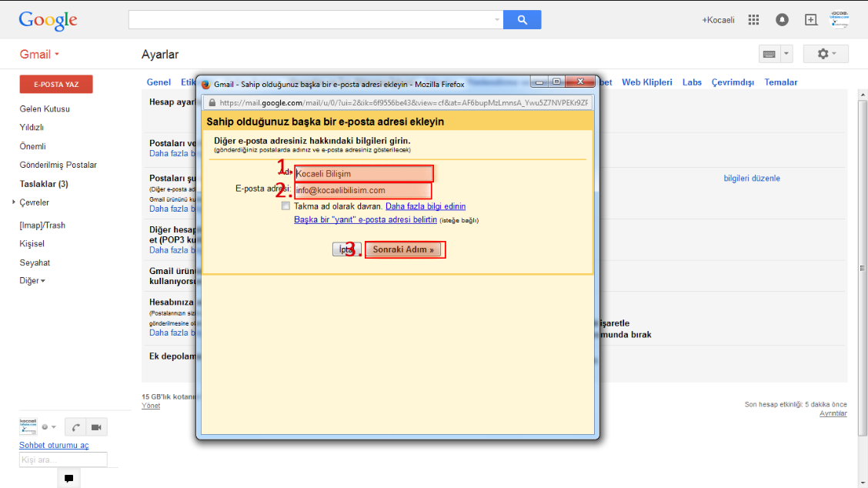Click 'bilgileri düzenle' link
This screenshot has height=488, width=868.
point(752,179)
